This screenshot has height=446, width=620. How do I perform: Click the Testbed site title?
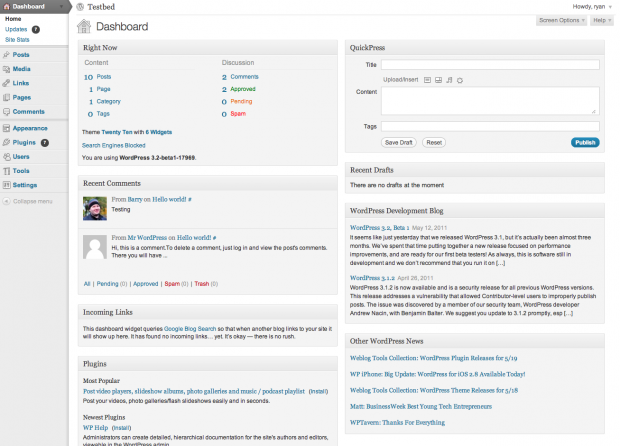(101, 7)
